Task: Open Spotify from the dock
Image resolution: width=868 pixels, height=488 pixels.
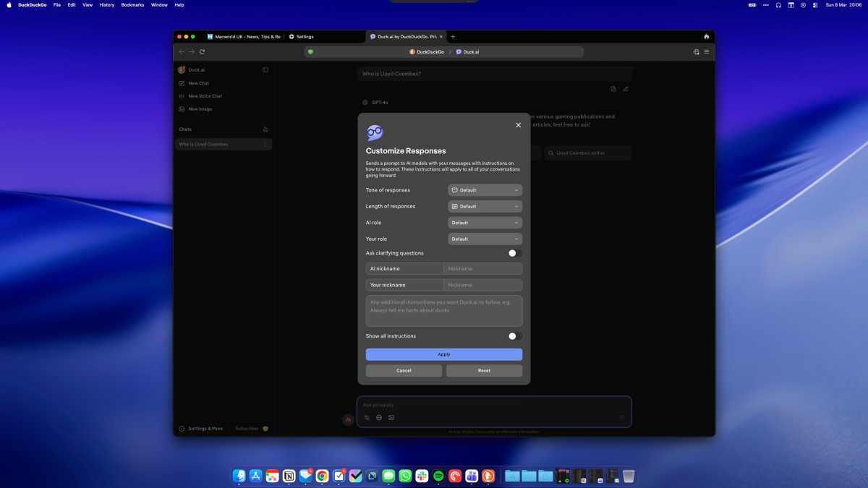Action: click(438, 476)
